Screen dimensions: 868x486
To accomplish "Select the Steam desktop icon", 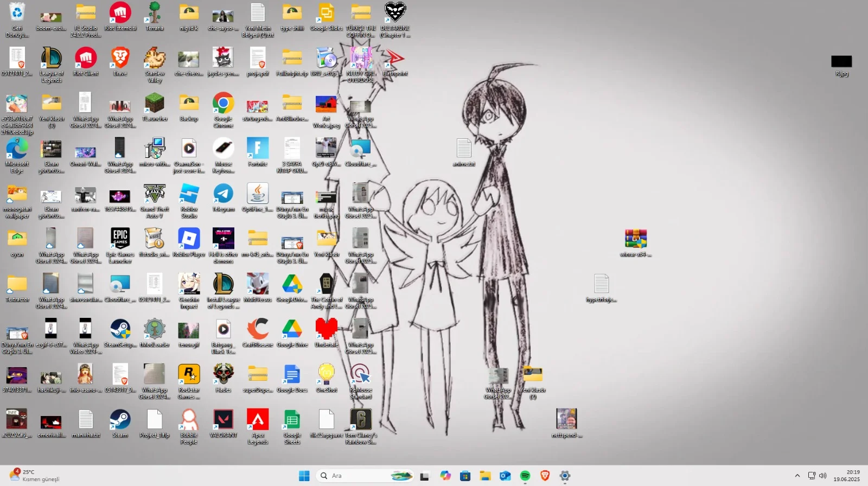I will tap(120, 420).
